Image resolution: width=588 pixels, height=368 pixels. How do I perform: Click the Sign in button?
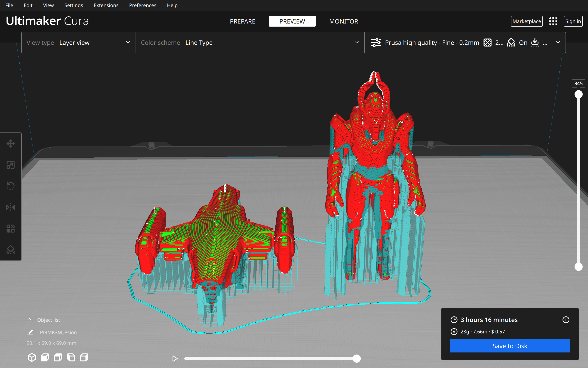click(573, 21)
